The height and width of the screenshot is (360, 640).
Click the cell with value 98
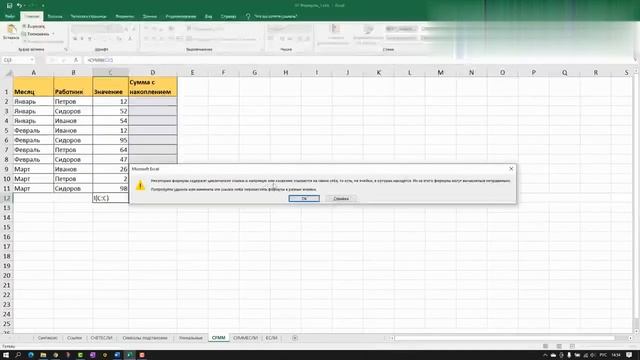point(111,188)
